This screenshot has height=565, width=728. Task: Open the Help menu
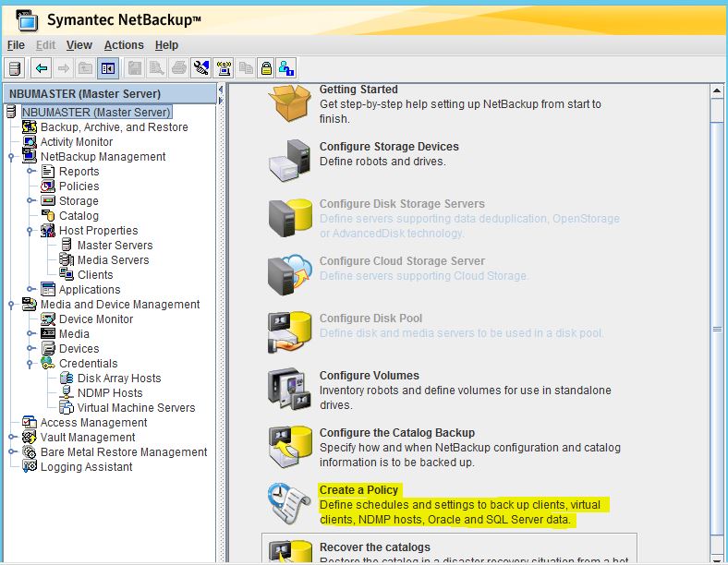click(x=166, y=45)
